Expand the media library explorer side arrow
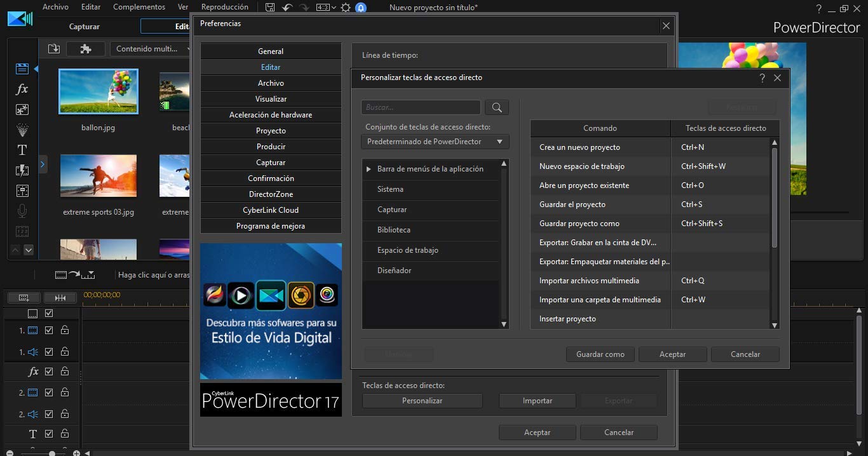 pyautogui.click(x=43, y=164)
